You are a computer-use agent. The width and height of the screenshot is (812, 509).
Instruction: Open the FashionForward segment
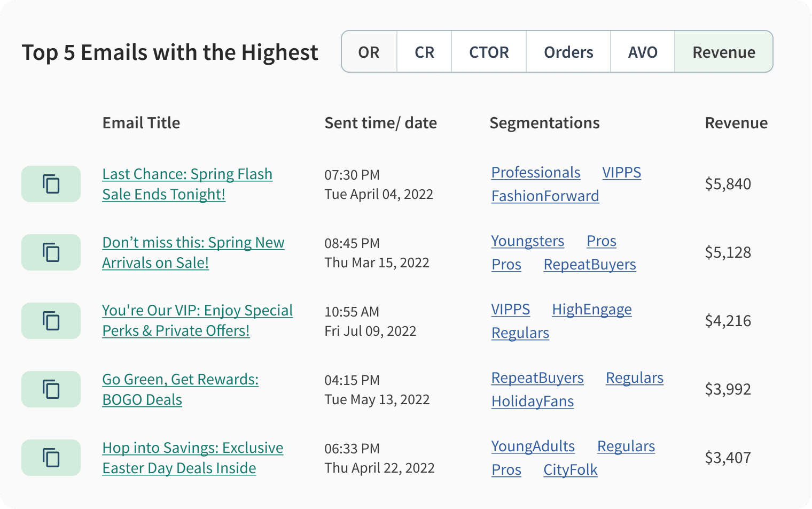[545, 196]
